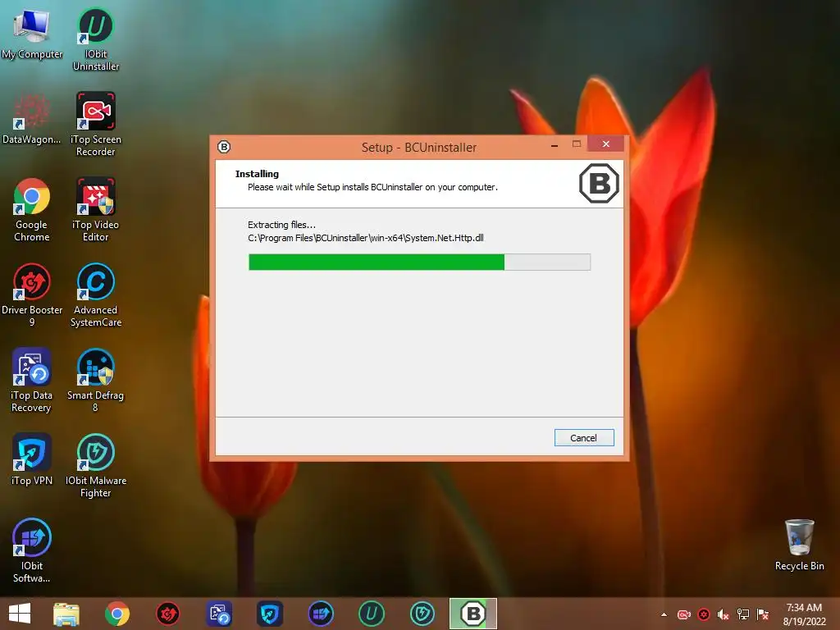Viewport: 840px width, 630px height.
Task: Open IObit Uninstaller taskbar icon
Action: (372, 614)
